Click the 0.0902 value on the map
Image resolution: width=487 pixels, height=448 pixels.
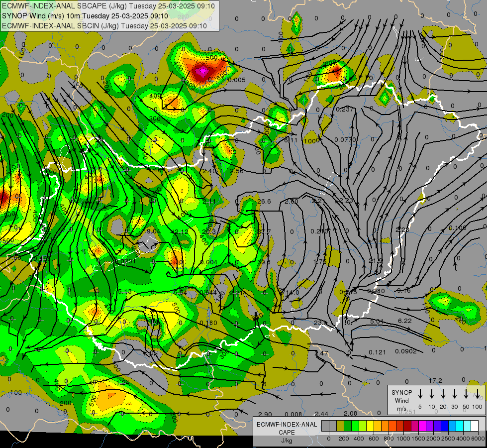406,351
